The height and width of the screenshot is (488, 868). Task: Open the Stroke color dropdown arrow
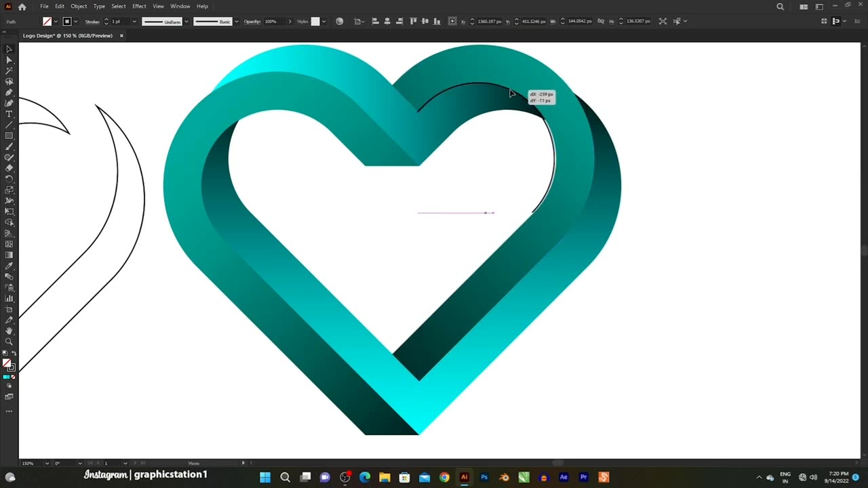[76, 21]
